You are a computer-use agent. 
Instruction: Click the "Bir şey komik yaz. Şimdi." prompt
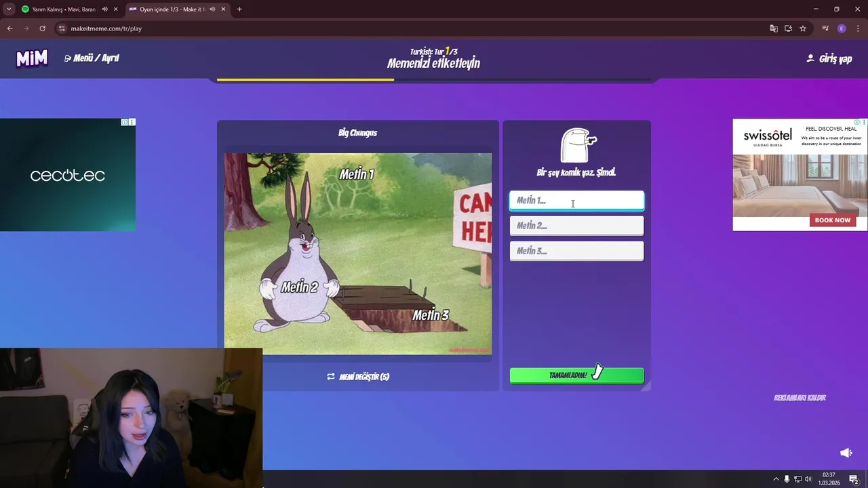point(576,173)
